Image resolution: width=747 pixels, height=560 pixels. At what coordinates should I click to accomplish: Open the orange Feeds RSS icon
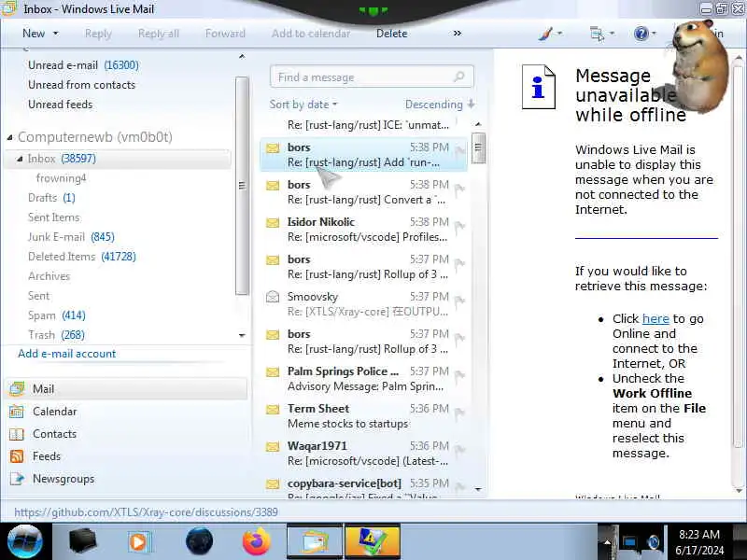[17, 456]
